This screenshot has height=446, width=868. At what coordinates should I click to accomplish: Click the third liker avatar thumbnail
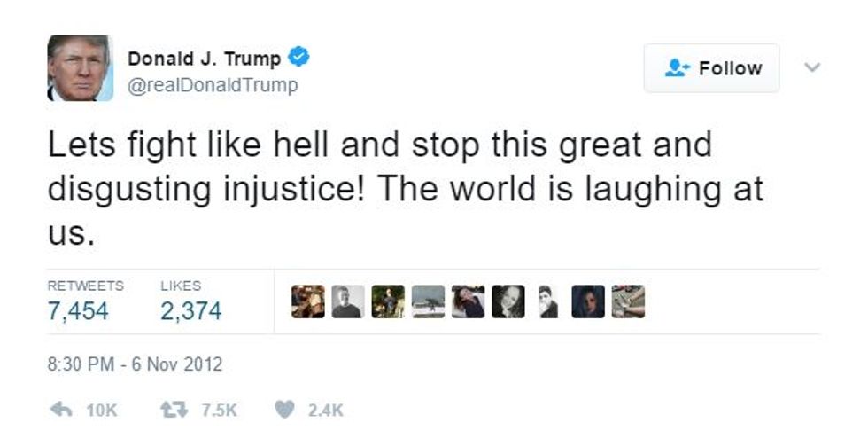click(388, 301)
